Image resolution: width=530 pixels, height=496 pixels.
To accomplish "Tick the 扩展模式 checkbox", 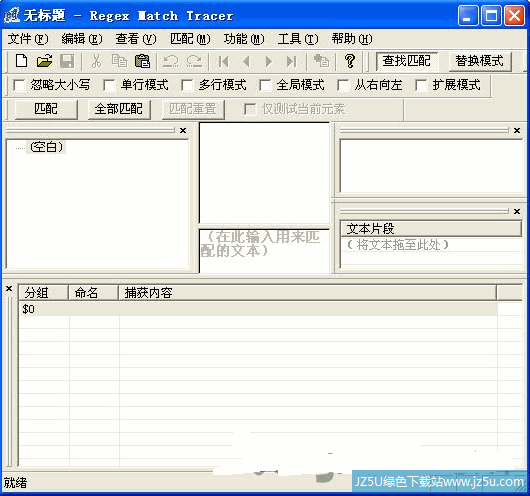I will pos(420,85).
